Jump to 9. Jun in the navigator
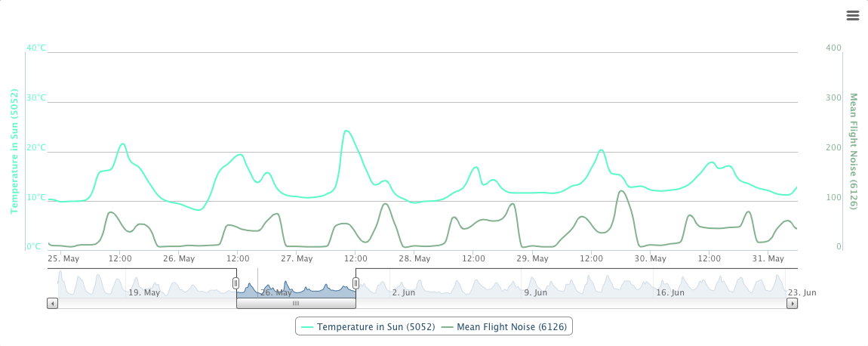This screenshot has width=868, height=346. pos(537,292)
